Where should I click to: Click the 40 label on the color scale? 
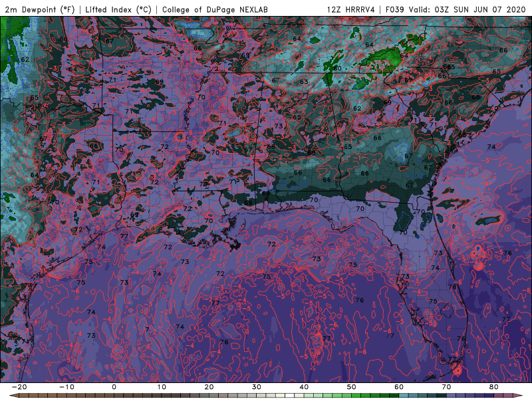(x=304, y=387)
